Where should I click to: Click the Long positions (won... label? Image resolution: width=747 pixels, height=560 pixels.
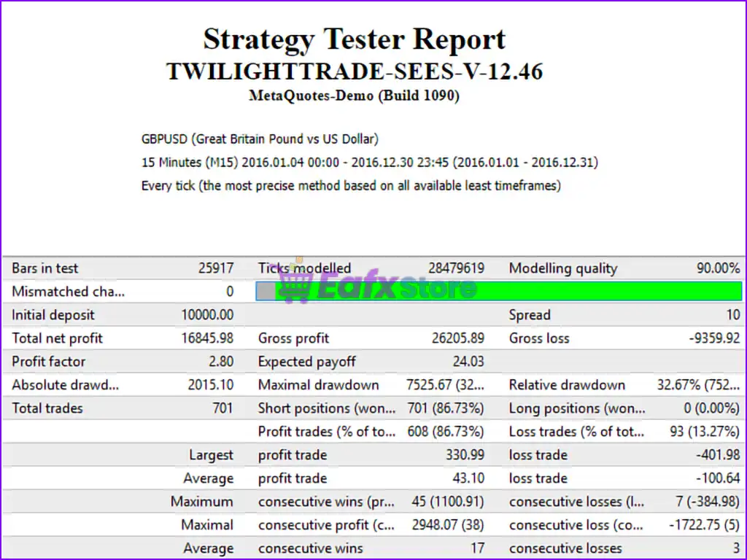[578, 408]
